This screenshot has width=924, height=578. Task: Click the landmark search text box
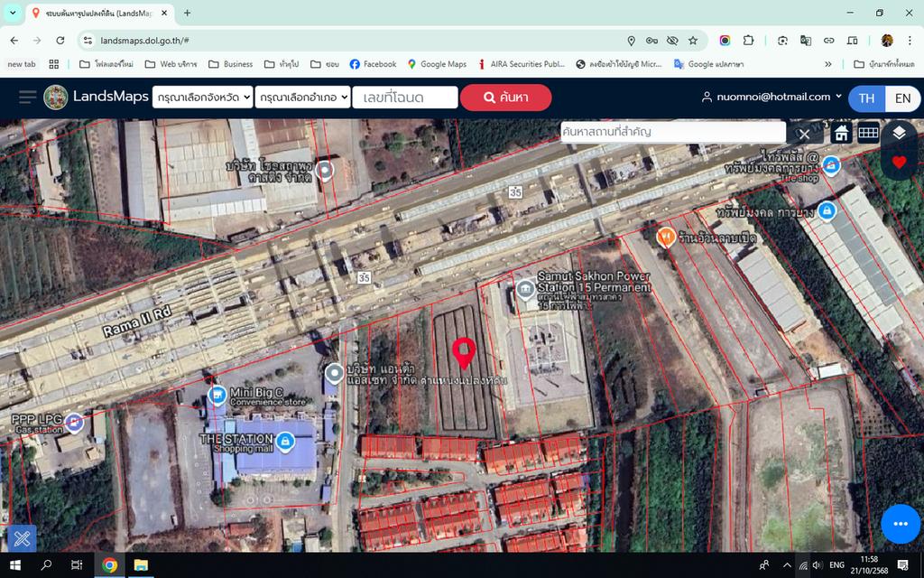672,132
